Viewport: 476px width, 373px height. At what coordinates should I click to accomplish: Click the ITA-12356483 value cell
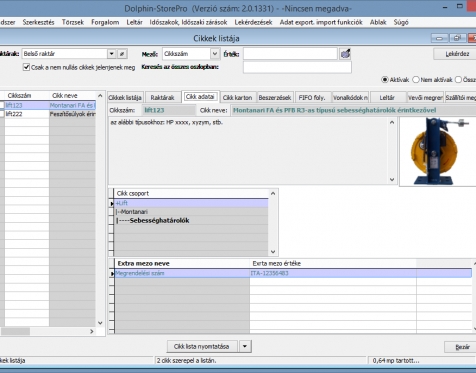[333, 273]
